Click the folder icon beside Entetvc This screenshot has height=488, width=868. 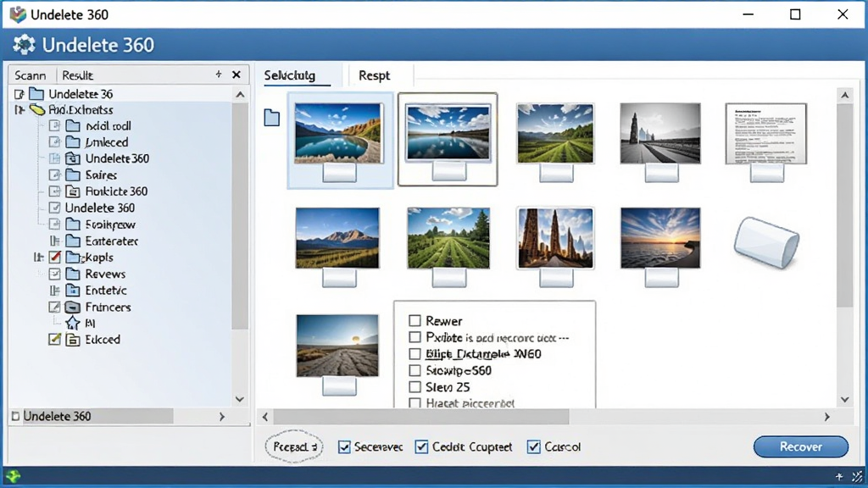coord(73,291)
